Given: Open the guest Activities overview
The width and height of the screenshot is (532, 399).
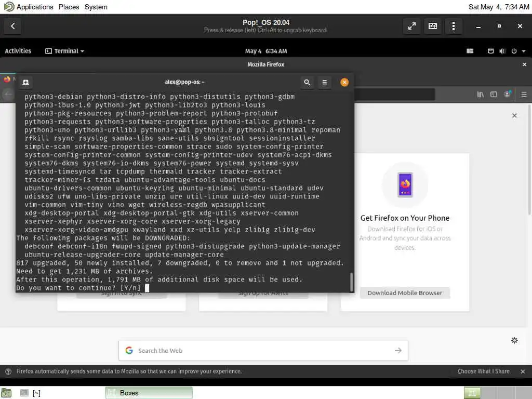Looking at the screenshot, I should point(18,51).
